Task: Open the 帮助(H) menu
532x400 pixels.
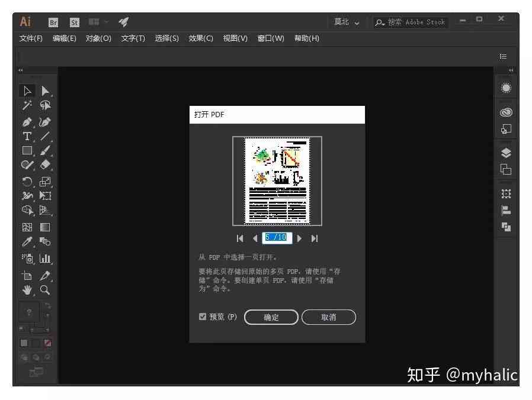Action: tap(306, 38)
